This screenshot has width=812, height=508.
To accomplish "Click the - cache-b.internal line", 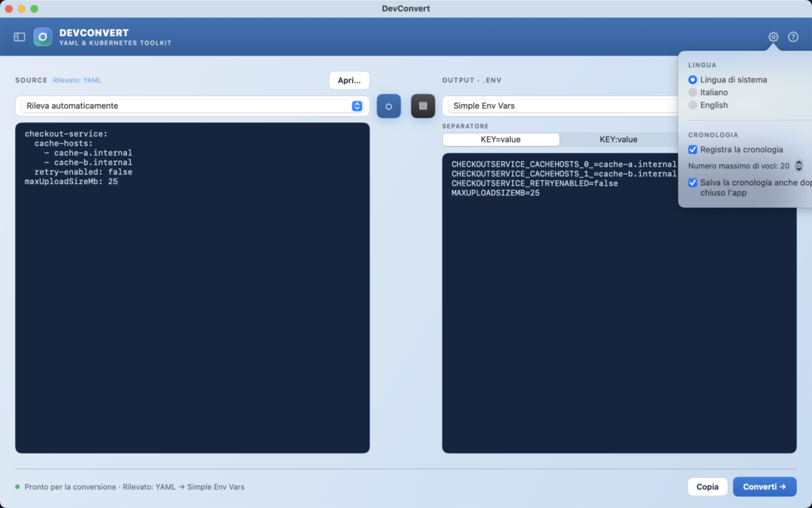I will [88, 162].
